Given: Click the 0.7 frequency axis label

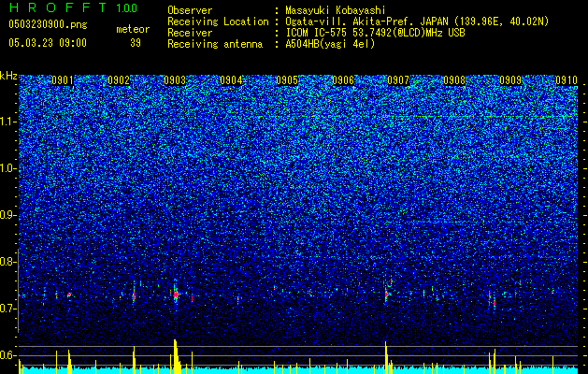Looking at the screenshot, I should [x=8, y=309].
